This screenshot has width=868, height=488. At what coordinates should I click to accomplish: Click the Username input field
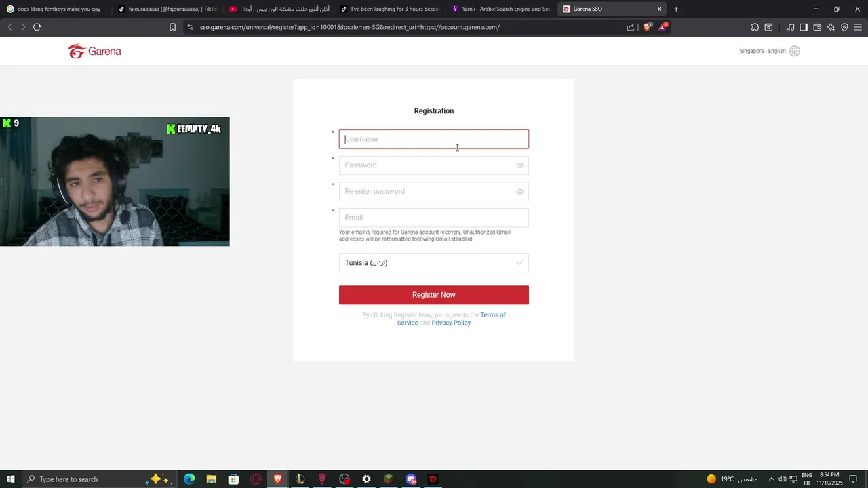434,139
